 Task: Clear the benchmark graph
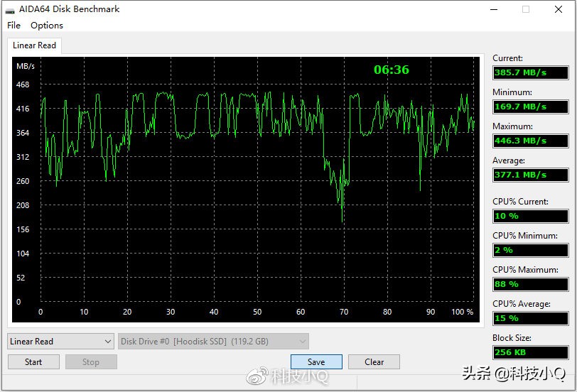coord(374,362)
